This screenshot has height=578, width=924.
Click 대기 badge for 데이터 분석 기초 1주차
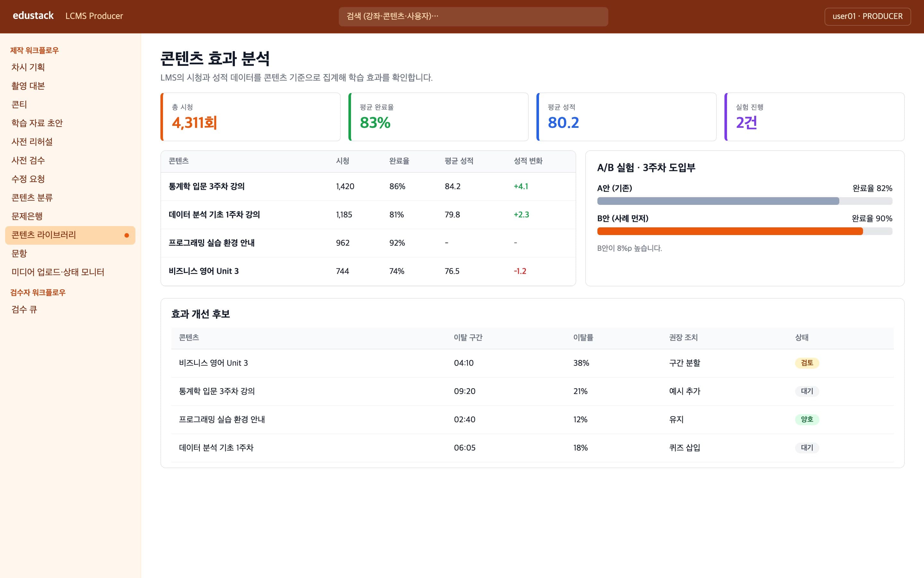(807, 448)
